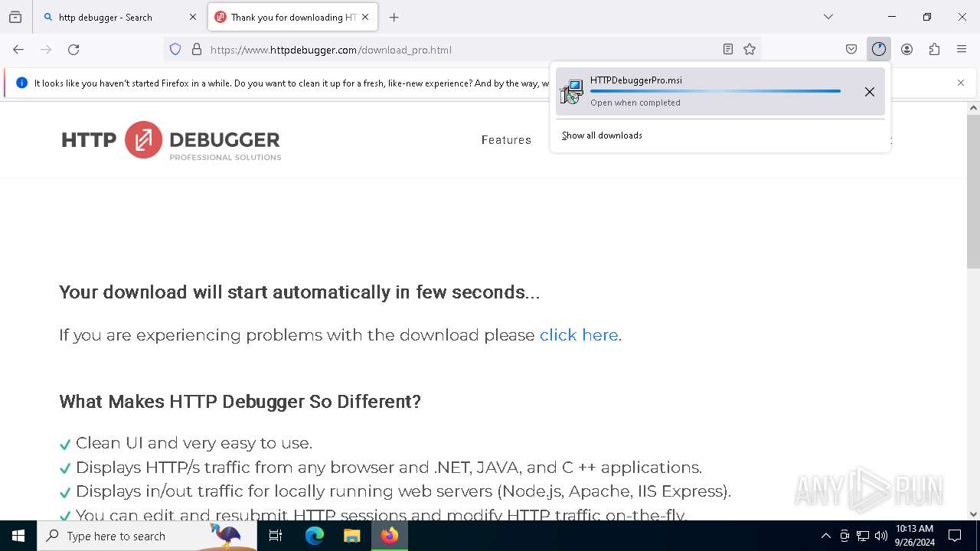Open network status tray icon
The image size is (980, 551).
[863, 536]
